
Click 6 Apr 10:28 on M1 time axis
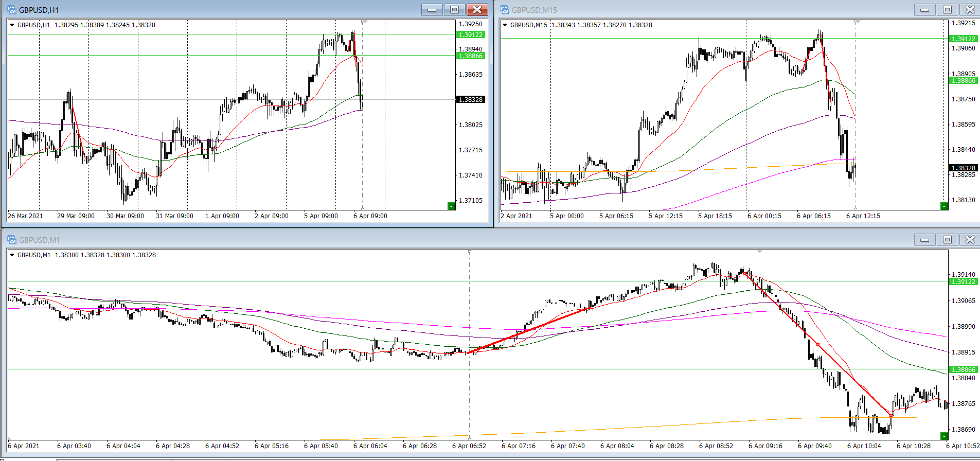pyautogui.click(x=914, y=446)
